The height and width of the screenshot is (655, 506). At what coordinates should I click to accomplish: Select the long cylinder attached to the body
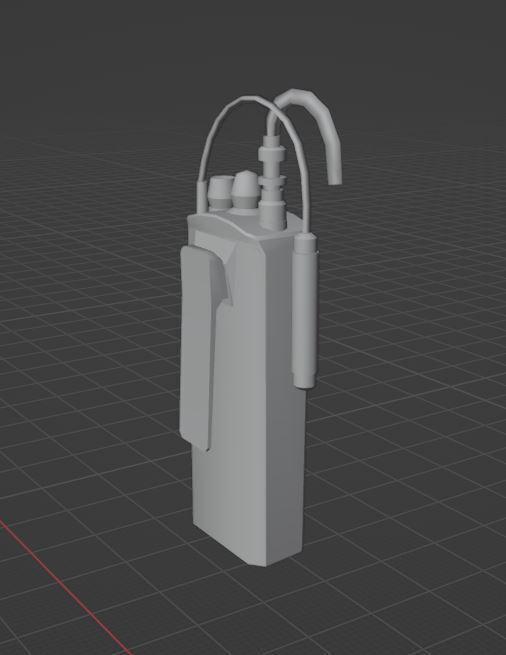pos(305,311)
